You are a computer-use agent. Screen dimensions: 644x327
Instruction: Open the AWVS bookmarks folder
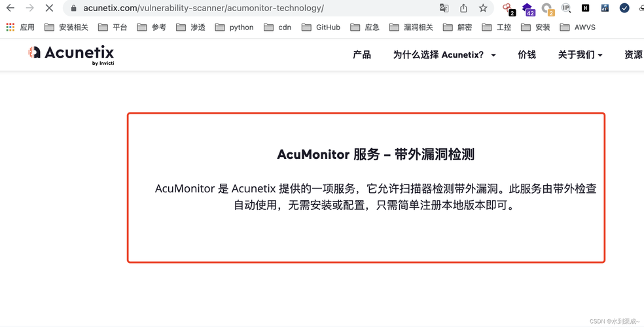click(579, 27)
